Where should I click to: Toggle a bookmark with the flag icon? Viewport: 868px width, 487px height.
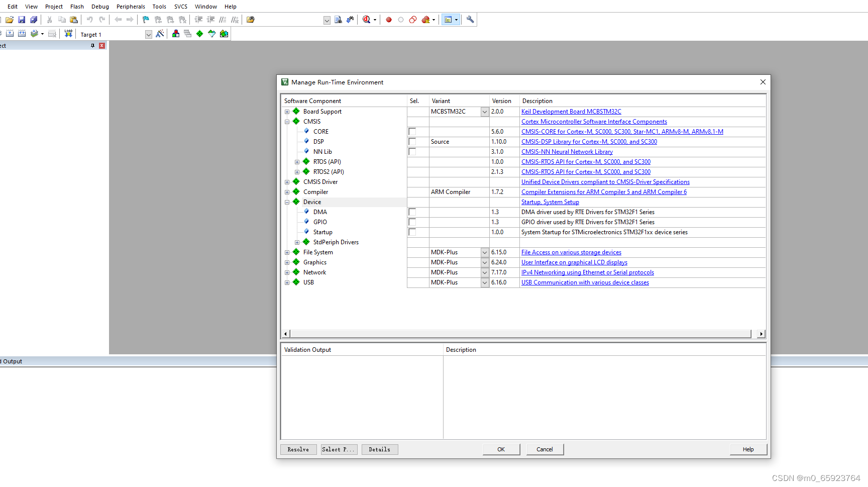tap(146, 20)
